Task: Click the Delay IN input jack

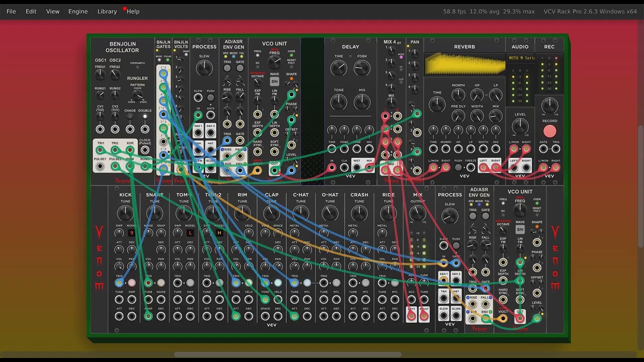Action: coord(332,168)
